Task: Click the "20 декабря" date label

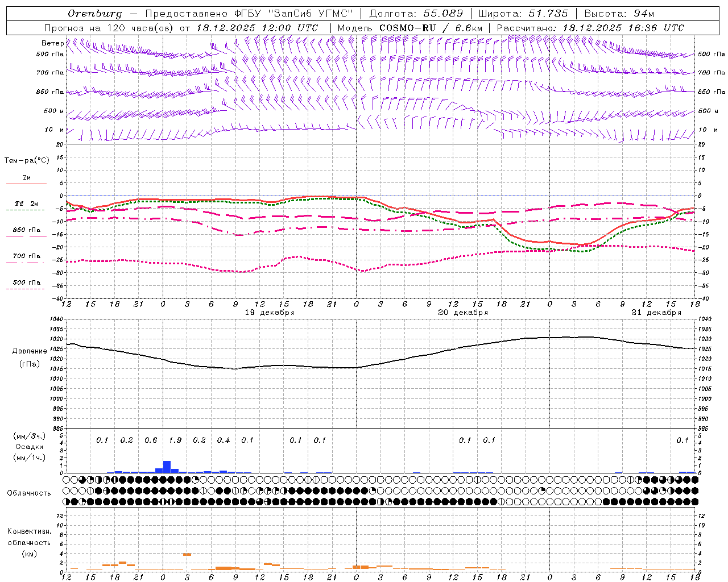Action: pos(463,313)
